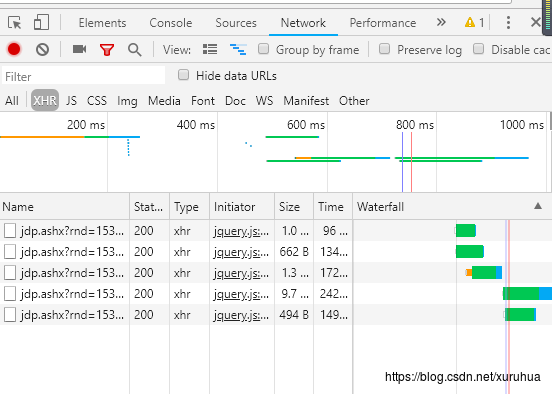The image size is (552, 394).
Task: Filter requests by WS
Action: (x=264, y=101)
